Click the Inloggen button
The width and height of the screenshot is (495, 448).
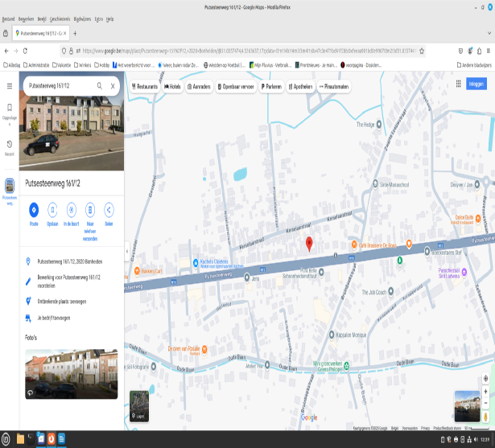[x=476, y=84]
